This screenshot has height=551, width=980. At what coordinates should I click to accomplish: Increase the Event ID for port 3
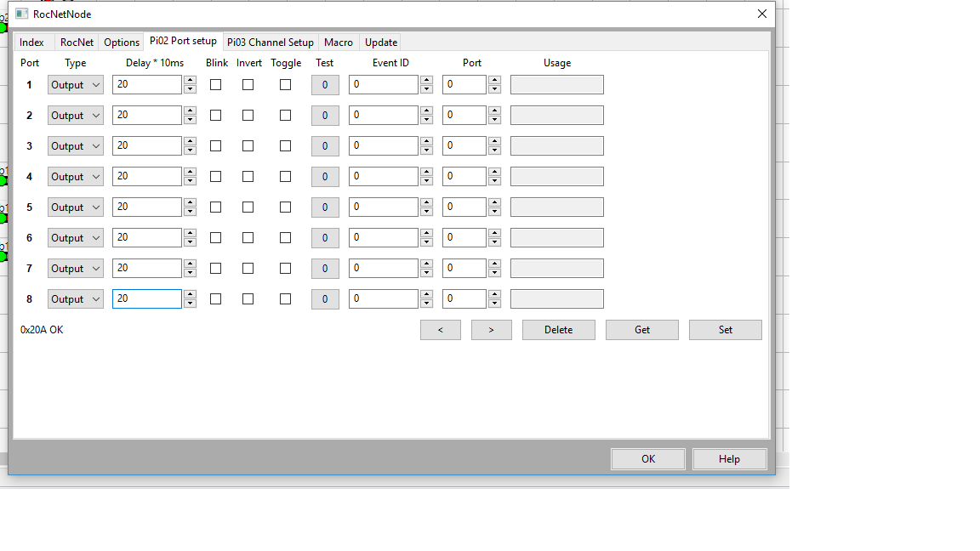(426, 141)
